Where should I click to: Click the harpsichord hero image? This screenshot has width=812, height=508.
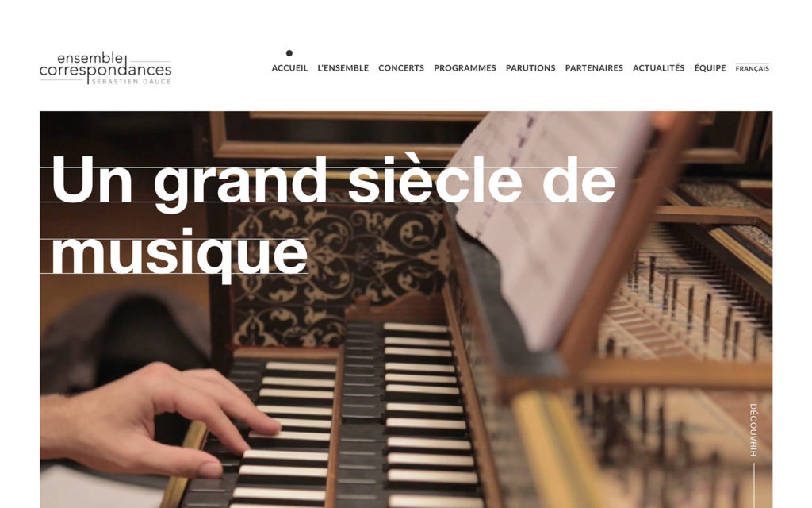[x=406, y=310]
